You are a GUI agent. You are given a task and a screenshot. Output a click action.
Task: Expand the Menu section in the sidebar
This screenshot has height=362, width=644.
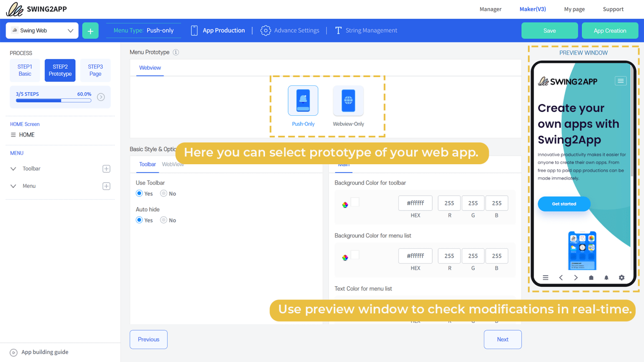[13, 186]
